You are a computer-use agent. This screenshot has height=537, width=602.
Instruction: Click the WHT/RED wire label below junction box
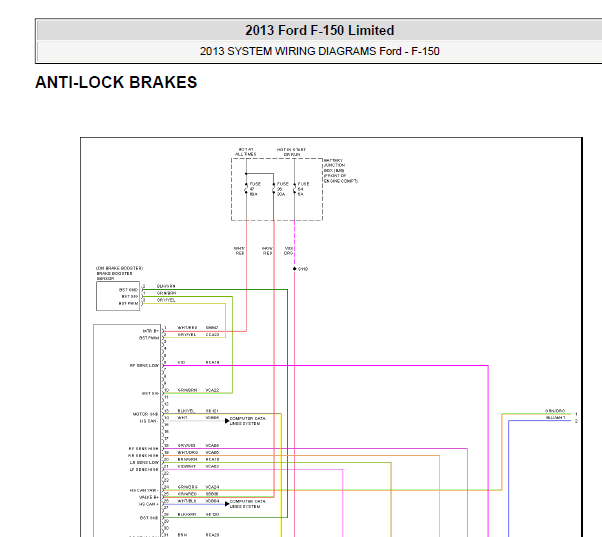pos(239,251)
